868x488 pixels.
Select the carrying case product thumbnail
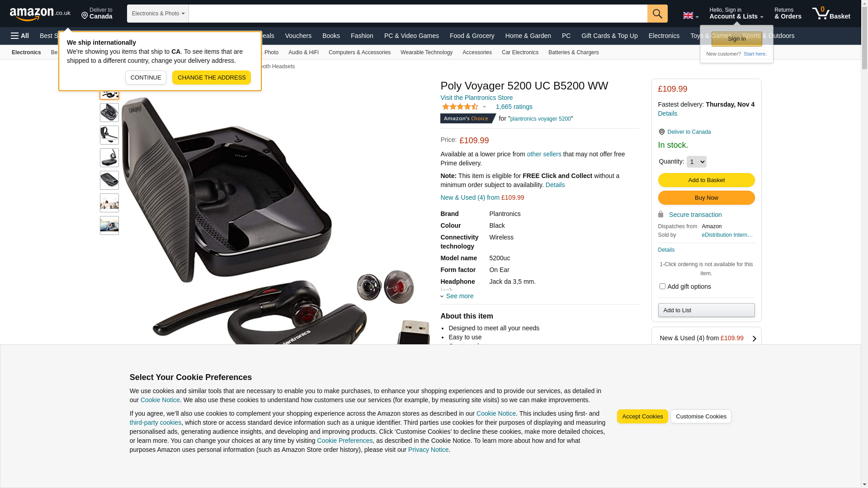[109, 180]
